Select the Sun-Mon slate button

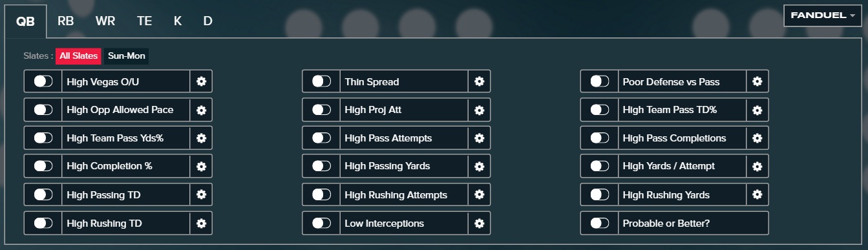coord(127,56)
